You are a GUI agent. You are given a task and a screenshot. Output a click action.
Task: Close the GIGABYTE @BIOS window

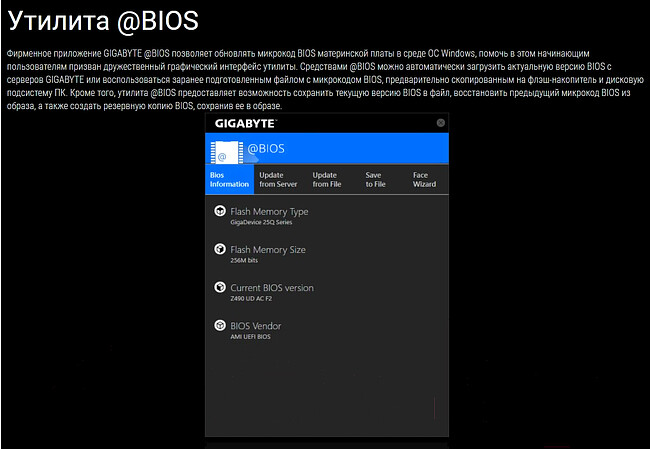441,123
